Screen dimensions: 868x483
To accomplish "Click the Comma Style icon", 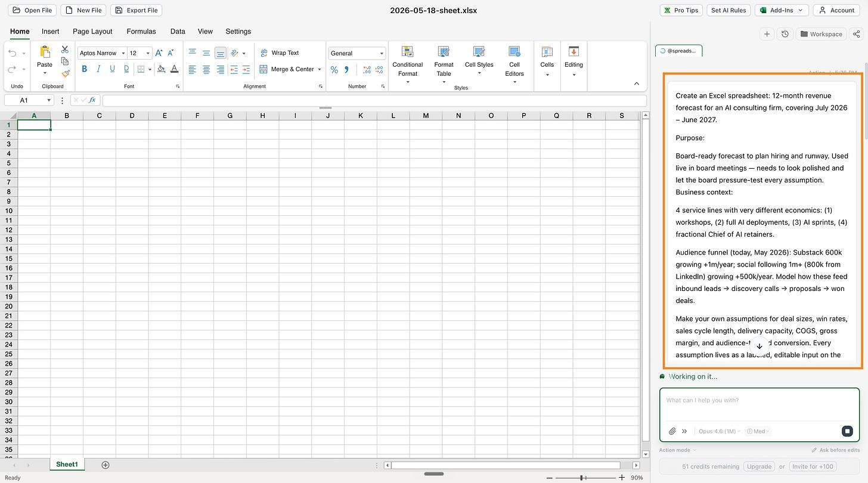I will [346, 70].
